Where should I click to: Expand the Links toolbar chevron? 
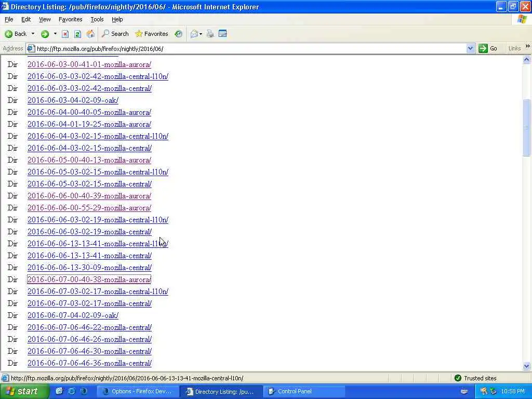coord(528,46)
